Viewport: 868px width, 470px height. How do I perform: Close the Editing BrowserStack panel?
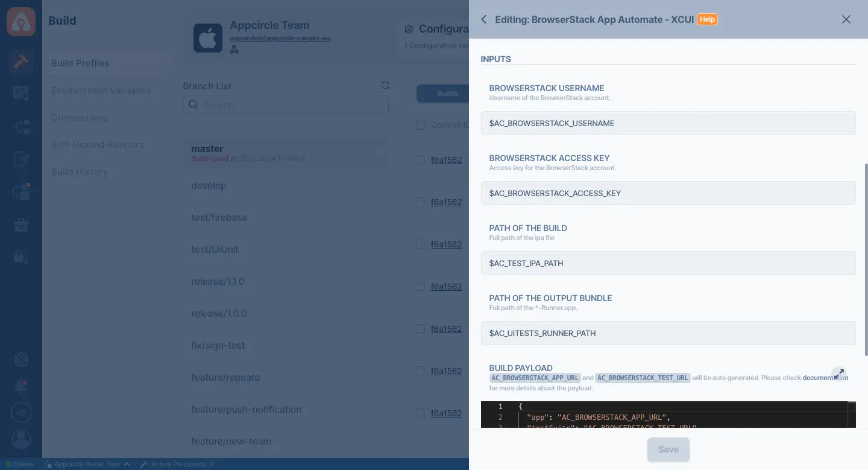846,19
